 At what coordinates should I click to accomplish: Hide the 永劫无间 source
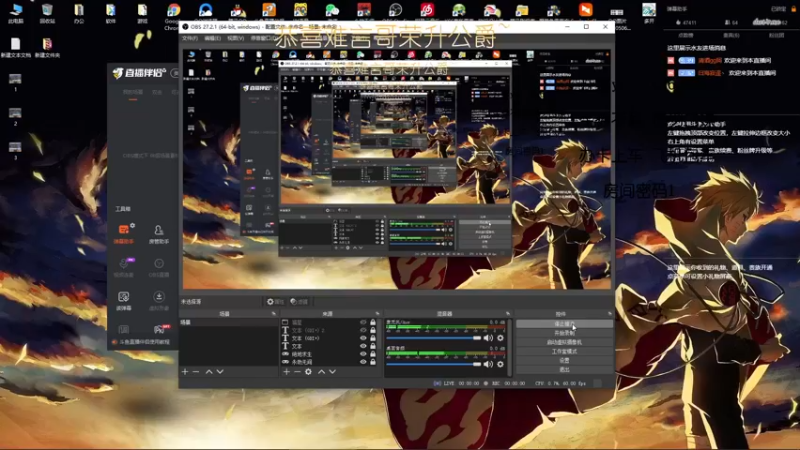tap(363, 362)
